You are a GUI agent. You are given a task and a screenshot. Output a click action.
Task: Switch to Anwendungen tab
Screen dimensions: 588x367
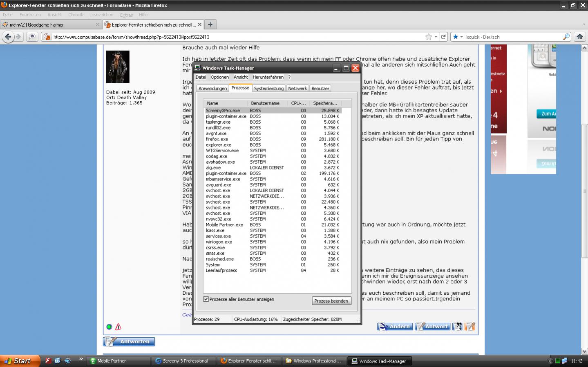pos(212,89)
